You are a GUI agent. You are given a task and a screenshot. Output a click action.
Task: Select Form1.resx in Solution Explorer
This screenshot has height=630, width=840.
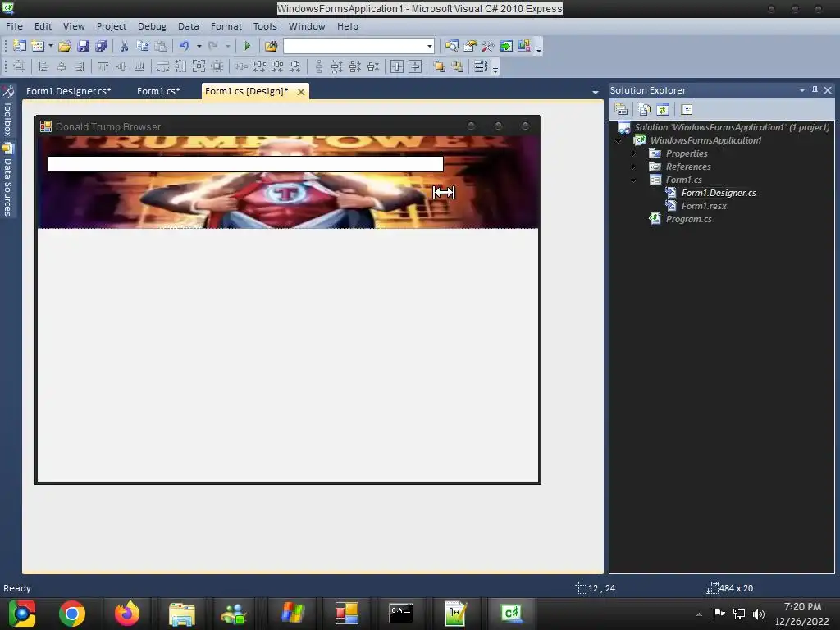pos(704,206)
